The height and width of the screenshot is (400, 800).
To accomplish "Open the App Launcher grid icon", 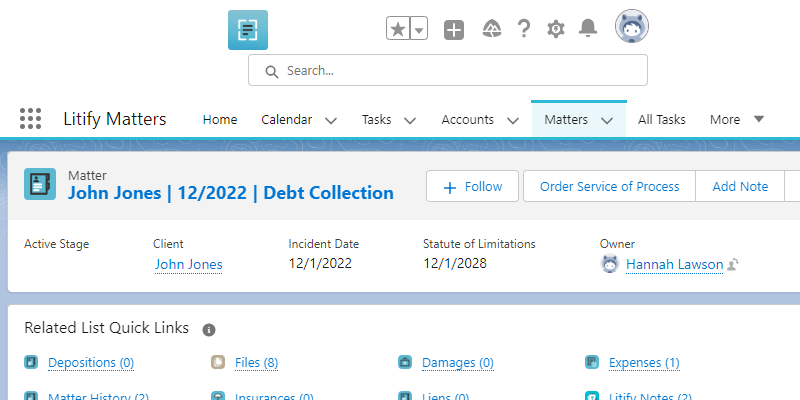I will (x=30, y=119).
